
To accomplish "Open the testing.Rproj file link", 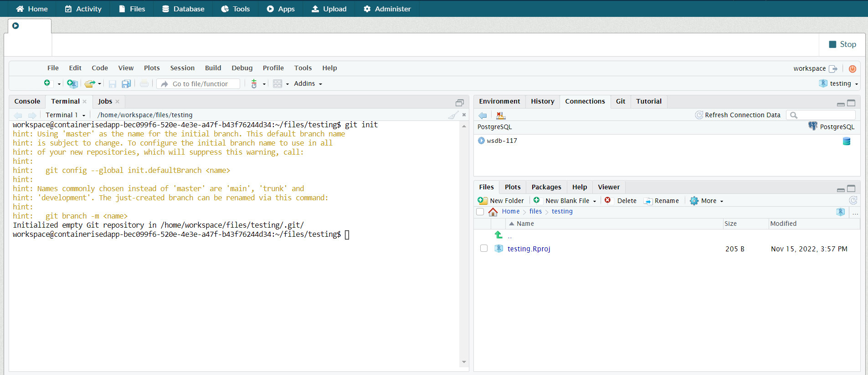I will (x=529, y=249).
